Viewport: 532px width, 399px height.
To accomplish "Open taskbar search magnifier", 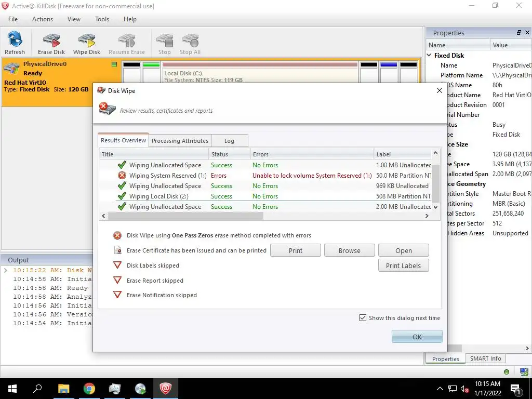I will point(37,389).
